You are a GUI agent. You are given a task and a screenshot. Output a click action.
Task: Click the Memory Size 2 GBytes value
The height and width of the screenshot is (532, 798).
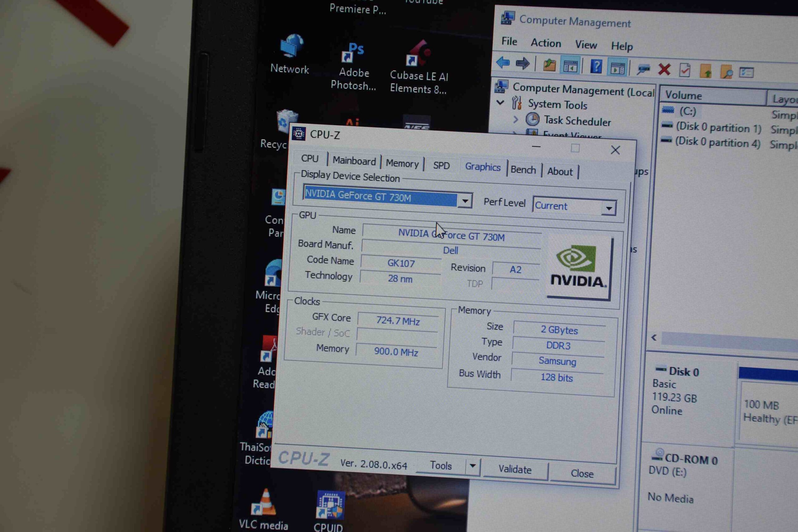coord(559,330)
